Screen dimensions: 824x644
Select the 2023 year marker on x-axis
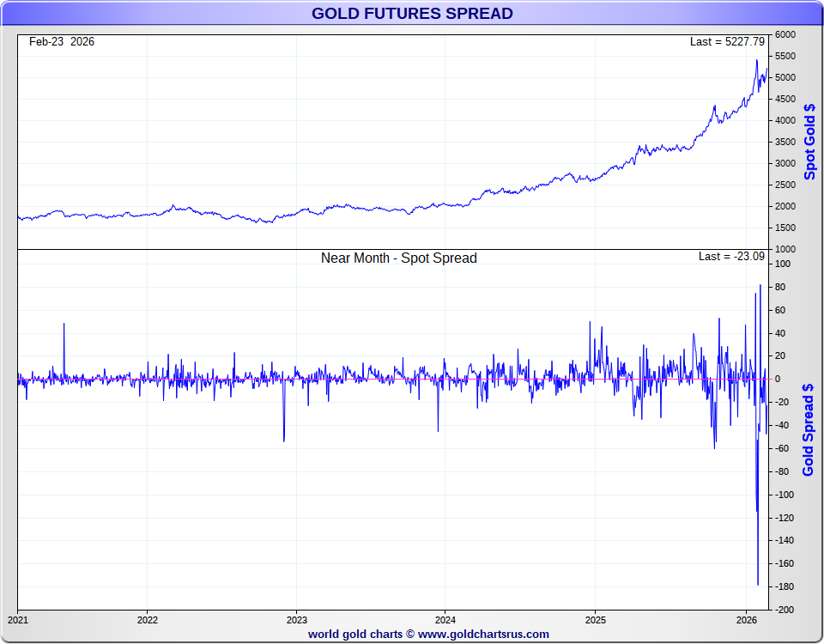297,619
